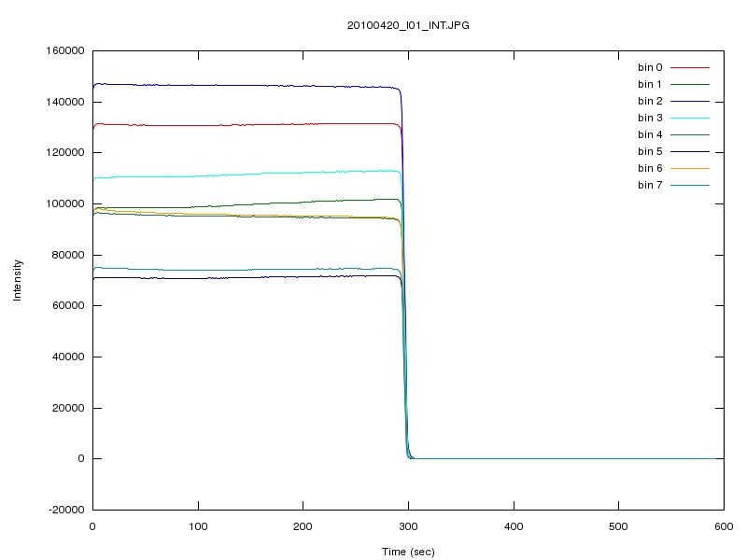Click the 60000 y-axis tick label
Image resolution: width=747 pixels, height=560 pixels.
(68, 305)
